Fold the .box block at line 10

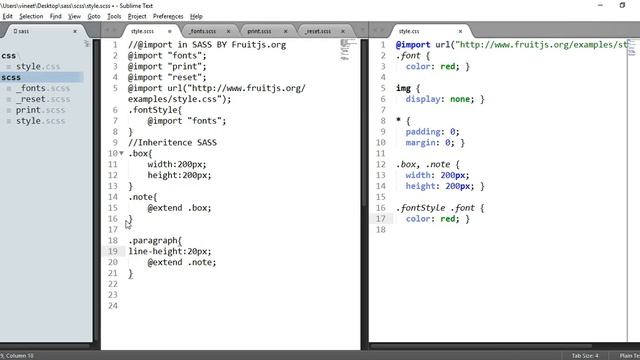coord(121,153)
